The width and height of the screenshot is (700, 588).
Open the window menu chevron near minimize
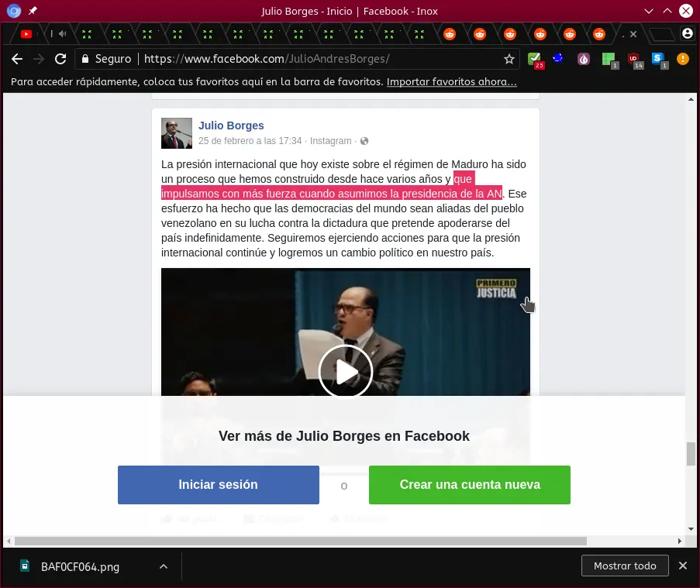click(x=648, y=11)
